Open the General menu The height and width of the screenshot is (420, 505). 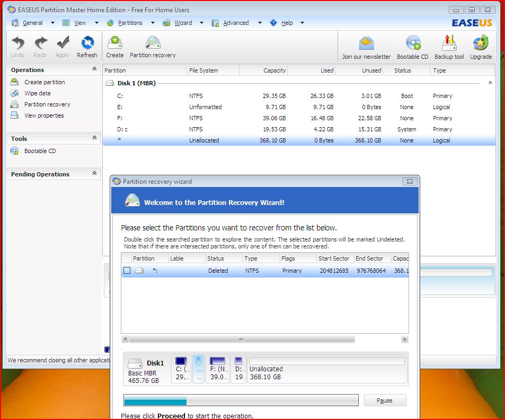point(32,23)
